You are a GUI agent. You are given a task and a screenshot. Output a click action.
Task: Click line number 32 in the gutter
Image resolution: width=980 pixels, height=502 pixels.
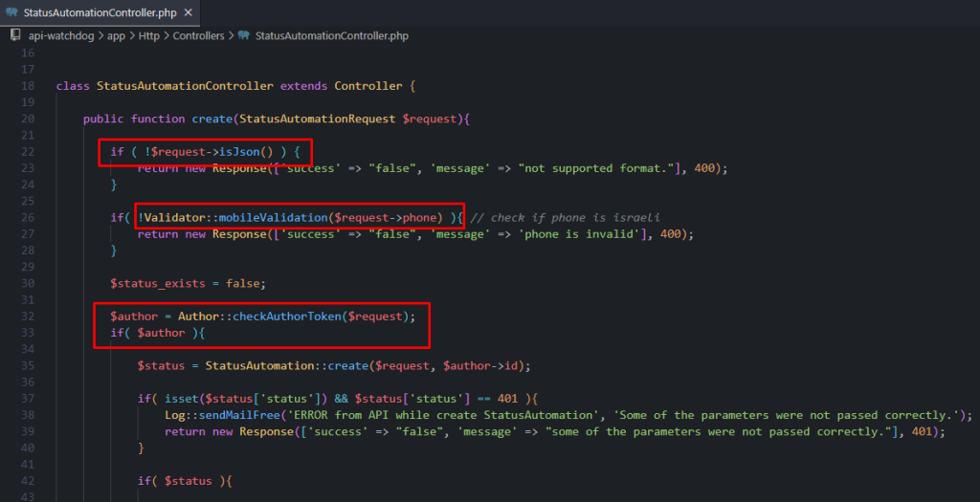[27, 316]
